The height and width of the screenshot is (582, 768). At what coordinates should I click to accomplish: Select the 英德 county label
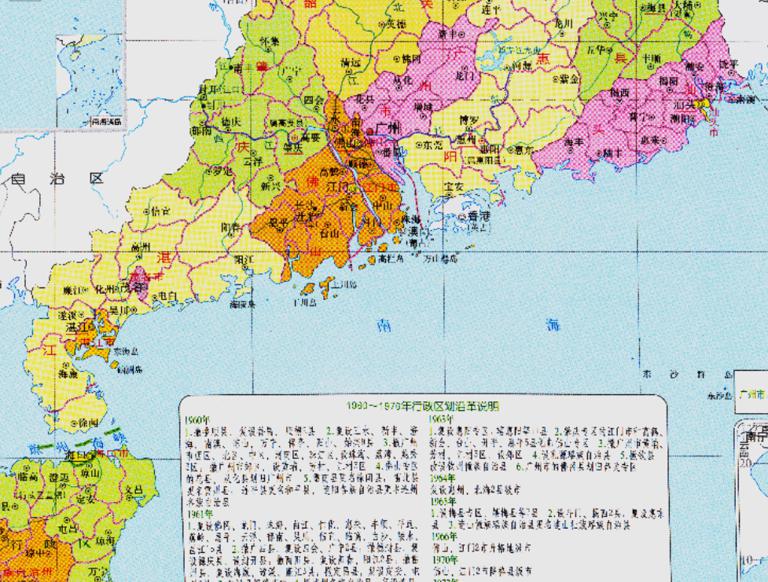click(x=396, y=24)
